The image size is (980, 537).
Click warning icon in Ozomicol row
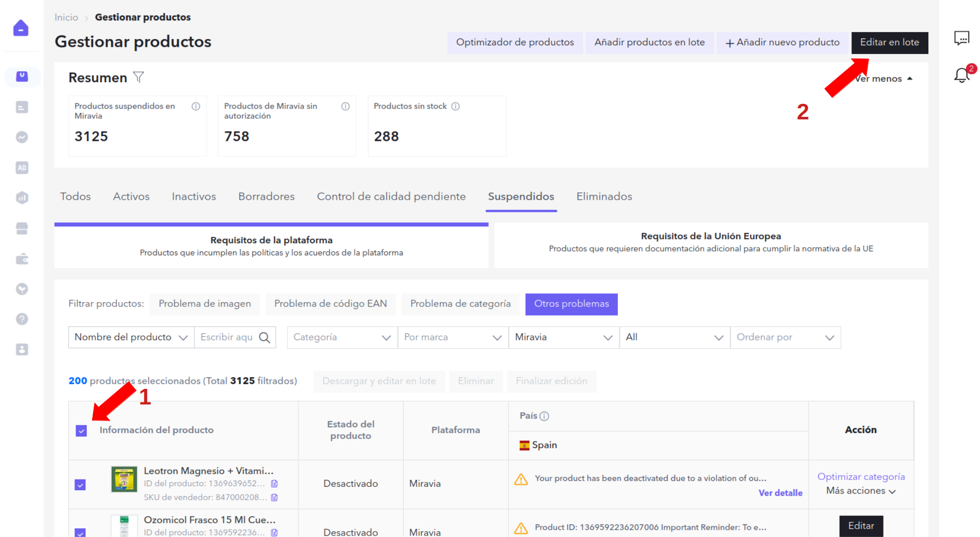[x=521, y=528]
